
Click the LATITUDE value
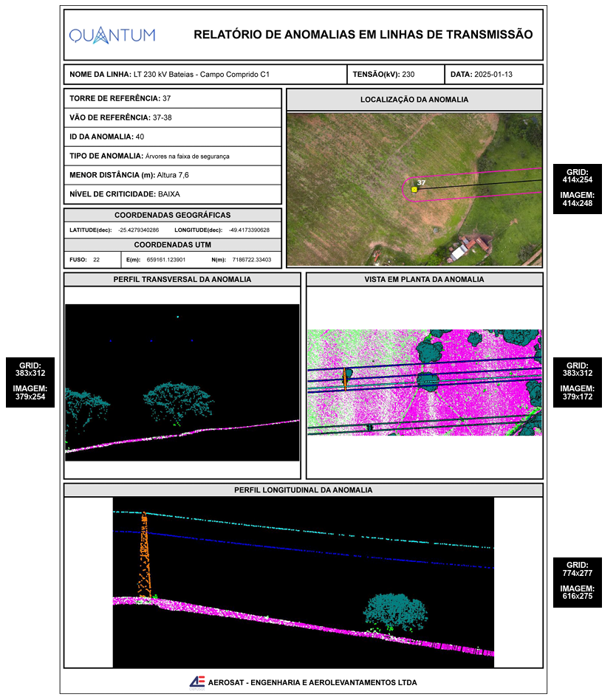pyautogui.click(x=138, y=230)
